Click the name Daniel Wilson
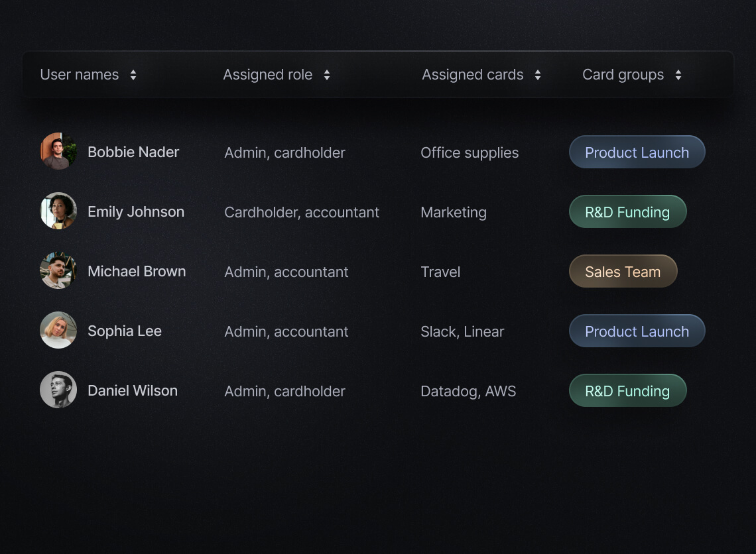The width and height of the screenshot is (756, 554). click(132, 390)
